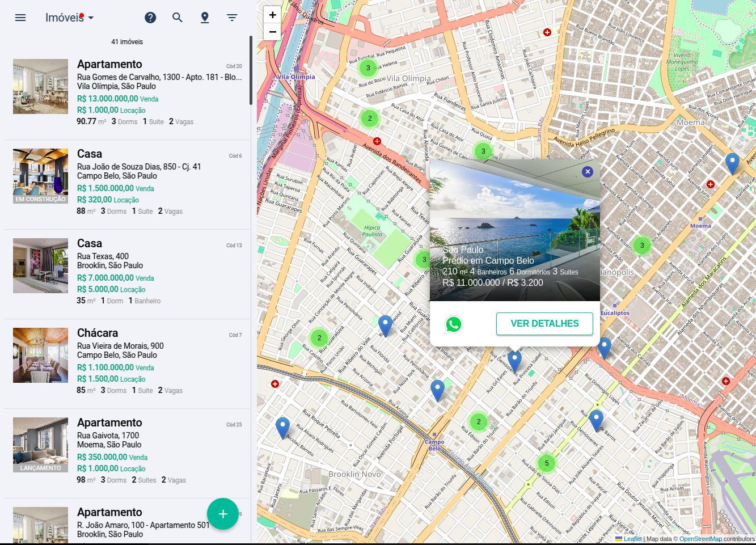Click cluster marker 2 near Rua Casa do Ator

(370, 119)
